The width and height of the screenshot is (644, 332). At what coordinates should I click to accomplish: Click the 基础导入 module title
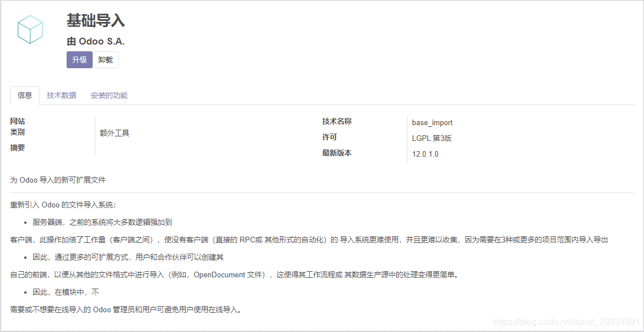click(96, 21)
